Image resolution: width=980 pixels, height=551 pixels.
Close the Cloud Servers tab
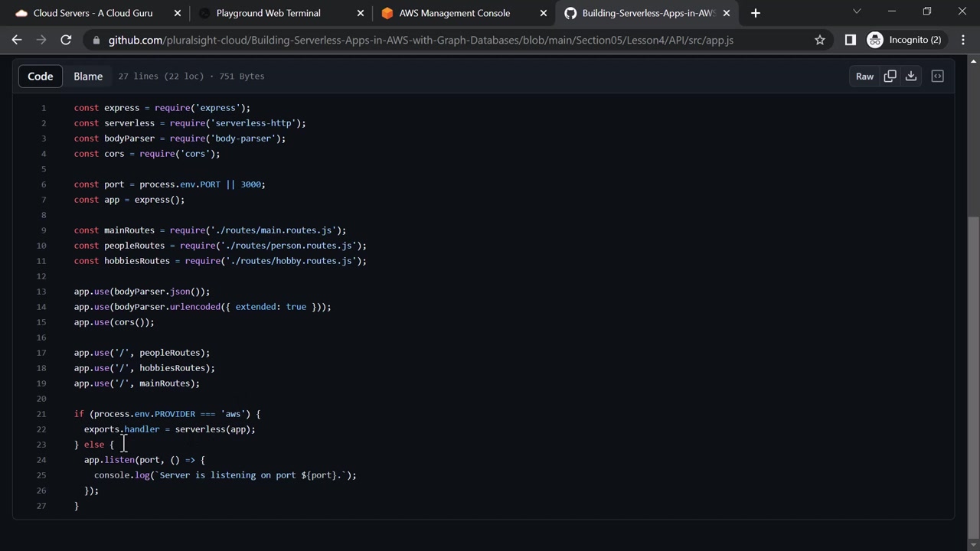[x=178, y=13]
